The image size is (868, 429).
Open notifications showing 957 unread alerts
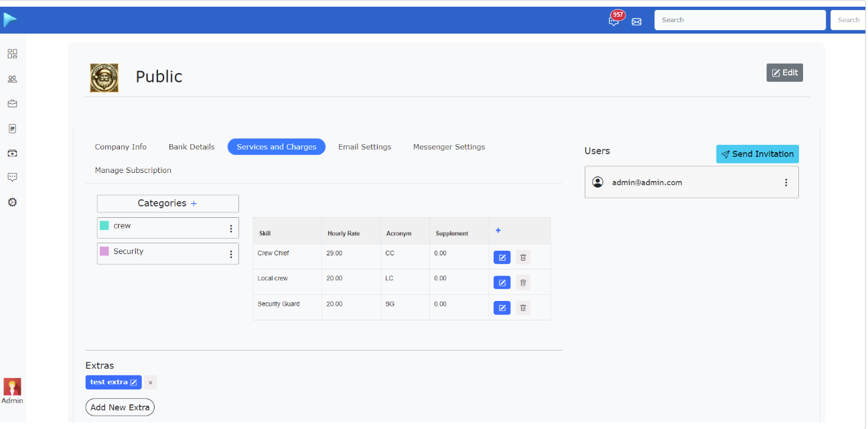pos(614,20)
